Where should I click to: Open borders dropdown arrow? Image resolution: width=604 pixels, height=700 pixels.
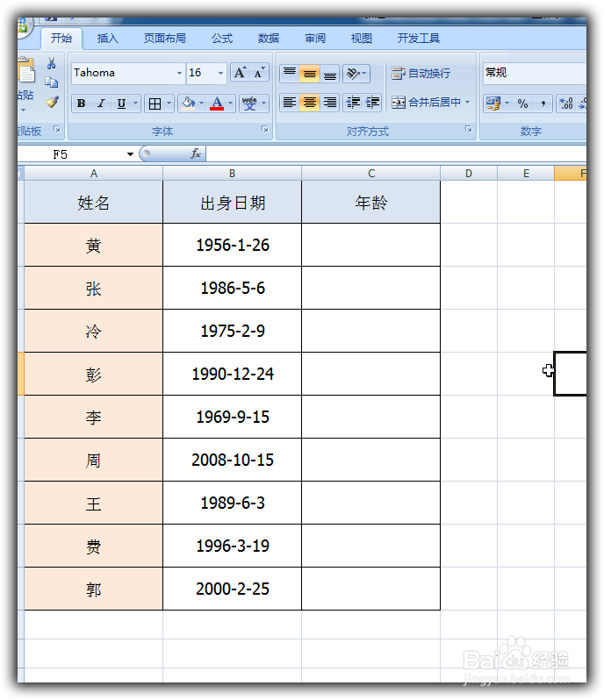click(169, 104)
